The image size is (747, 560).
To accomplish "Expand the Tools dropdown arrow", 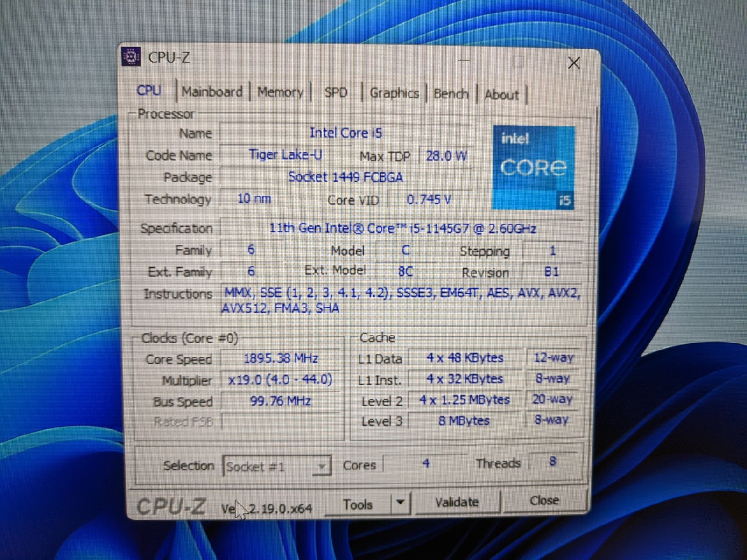I will click(400, 503).
